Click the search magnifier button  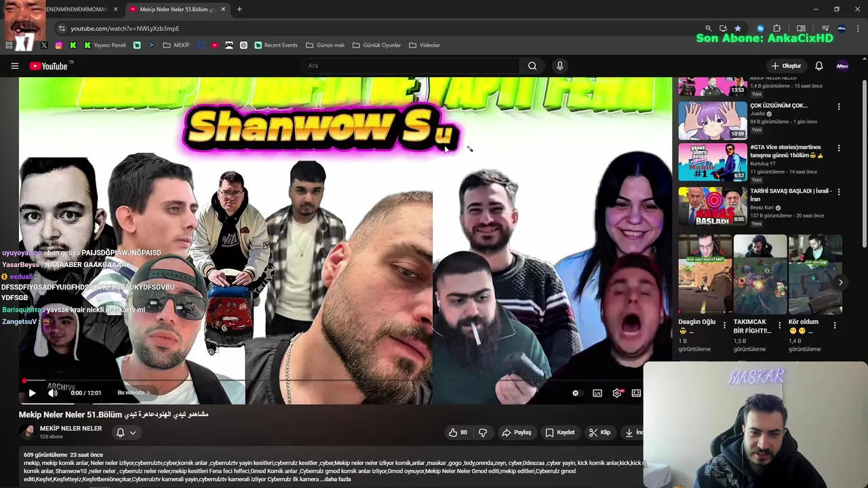tap(532, 66)
